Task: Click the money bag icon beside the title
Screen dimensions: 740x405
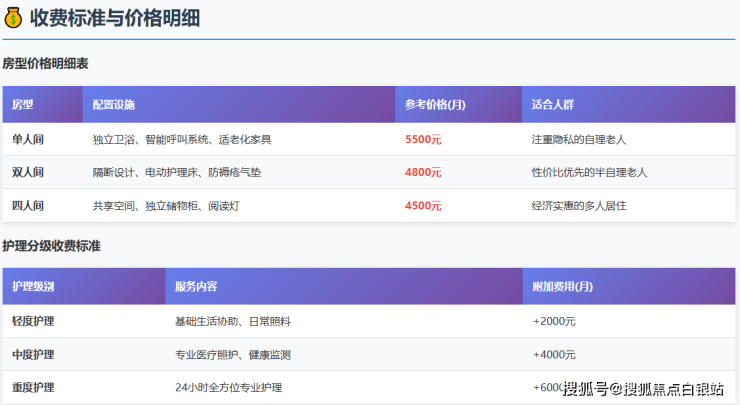Action: [13, 18]
